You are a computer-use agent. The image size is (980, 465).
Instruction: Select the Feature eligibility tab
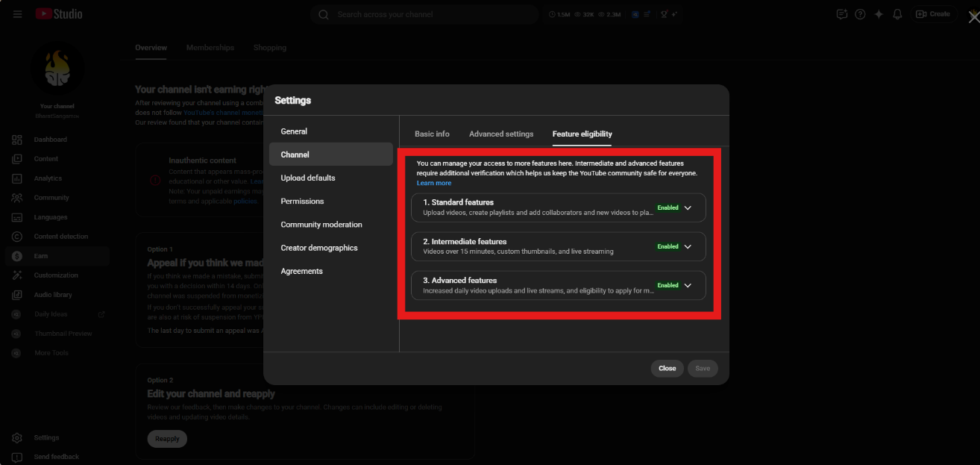pos(582,134)
